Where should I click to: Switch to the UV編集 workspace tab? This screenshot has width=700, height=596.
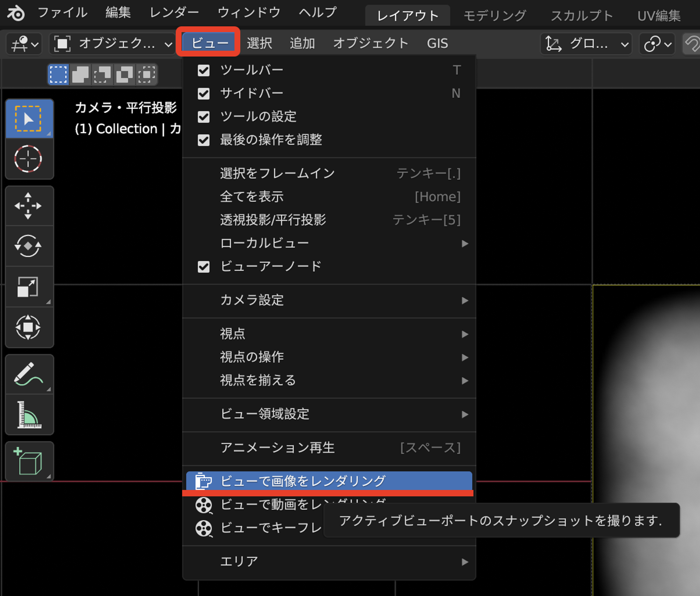pos(659,16)
